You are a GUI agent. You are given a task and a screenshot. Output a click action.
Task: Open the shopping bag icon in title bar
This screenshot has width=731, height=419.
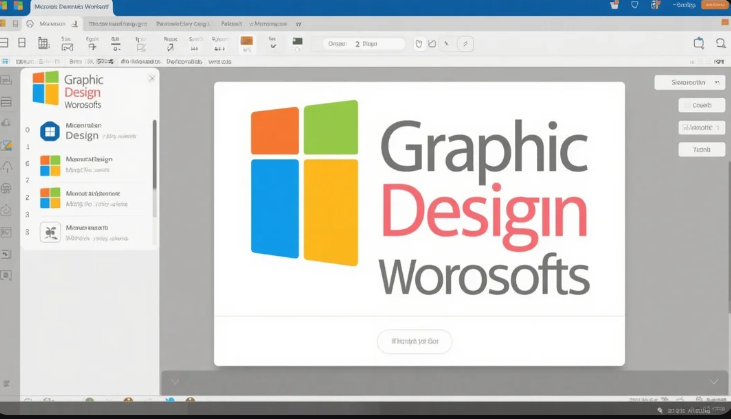point(614,5)
